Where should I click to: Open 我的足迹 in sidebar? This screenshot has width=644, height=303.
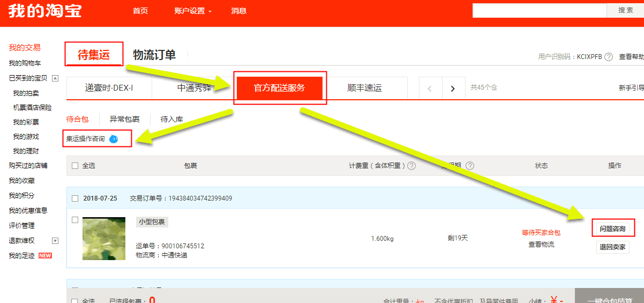(21, 256)
